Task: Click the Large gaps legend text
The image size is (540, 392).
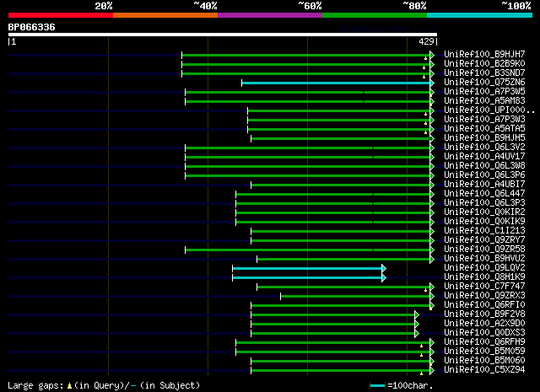Action: click(104, 385)
